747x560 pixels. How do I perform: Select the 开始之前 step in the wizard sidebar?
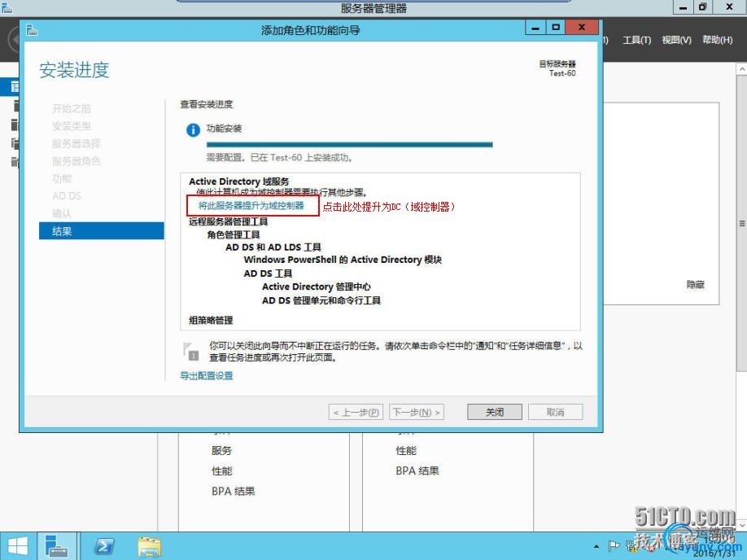pyautogui.click(x=72, y=109)
